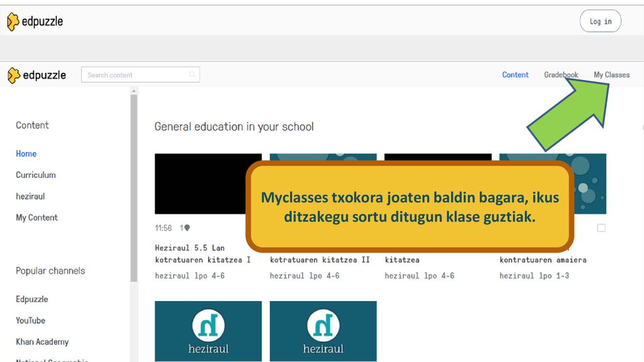The height and width of the screenshot is (362, 644).
Task: Click the 'kontratuaren amaiera' title
Action: [543, 260]
